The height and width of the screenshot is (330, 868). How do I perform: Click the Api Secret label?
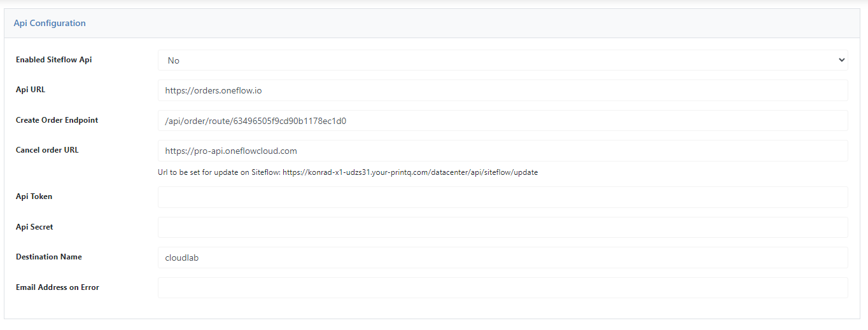coord(34,227)
